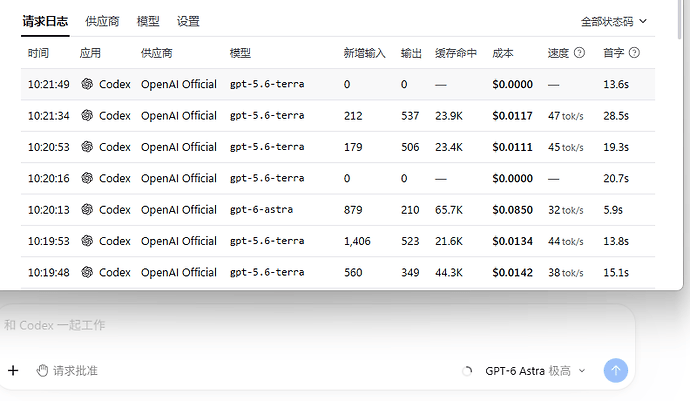Click the 32 tok/s speed value
This screenshot has width=690, height=401.
[x=565, y=210]
